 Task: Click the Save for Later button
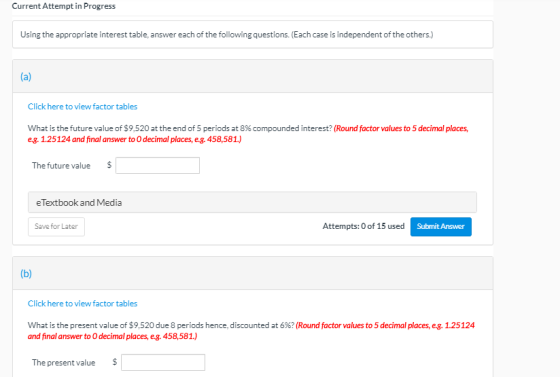click(56, 226)
